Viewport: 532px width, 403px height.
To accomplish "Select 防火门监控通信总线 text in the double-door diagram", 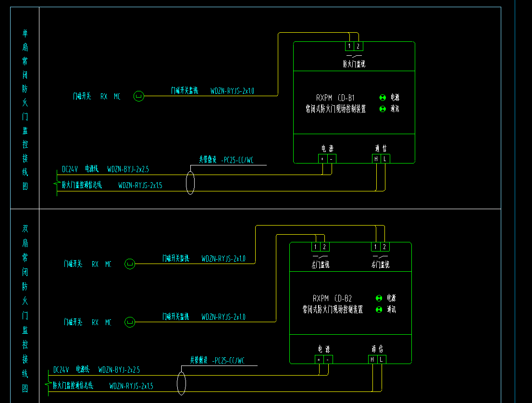I will coord(73,385).
